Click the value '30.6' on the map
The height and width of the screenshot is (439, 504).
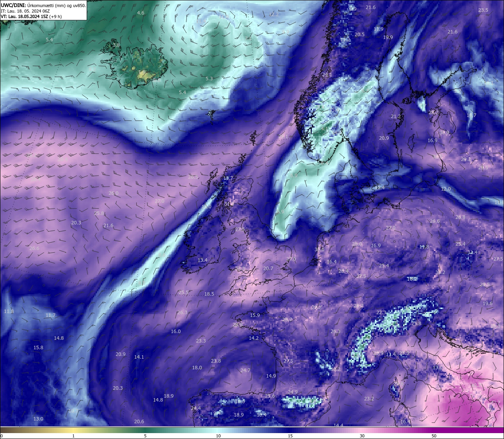[319, 250]
